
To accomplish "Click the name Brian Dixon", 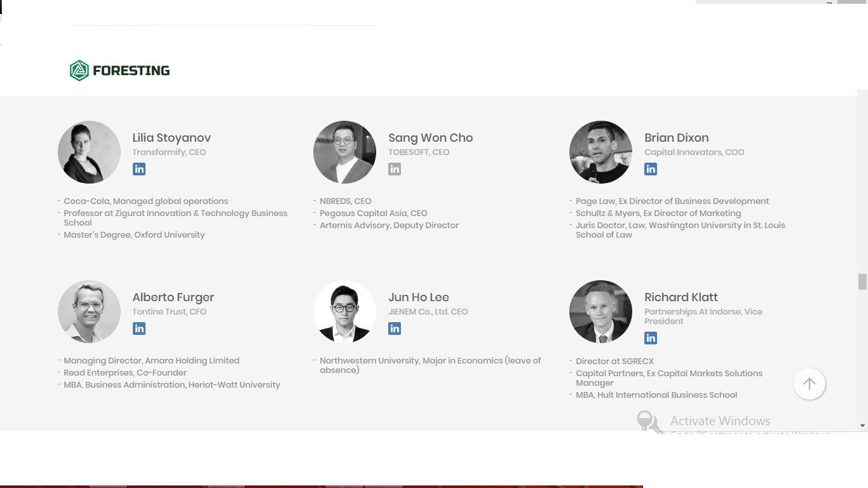I will [x=677, y=138].
